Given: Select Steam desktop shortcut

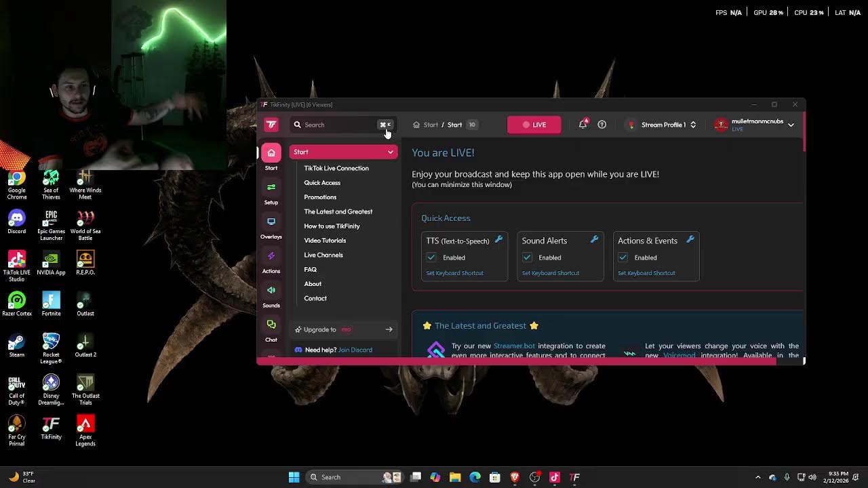Looking at the screenshot, I should click(17, 346).
